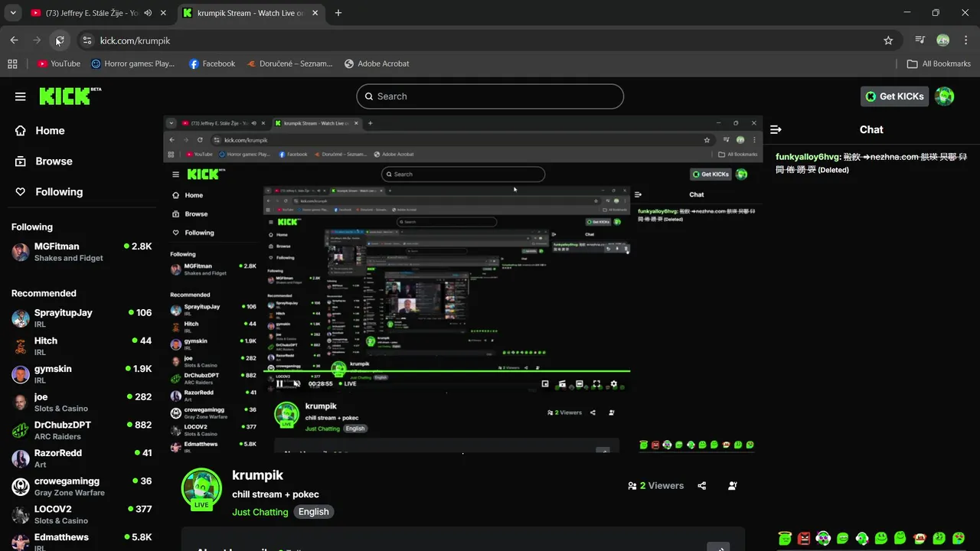Open the tab search dropdown arrow
Image resolution: width=980 pixels, height=551 pixels.
[13, 13]
